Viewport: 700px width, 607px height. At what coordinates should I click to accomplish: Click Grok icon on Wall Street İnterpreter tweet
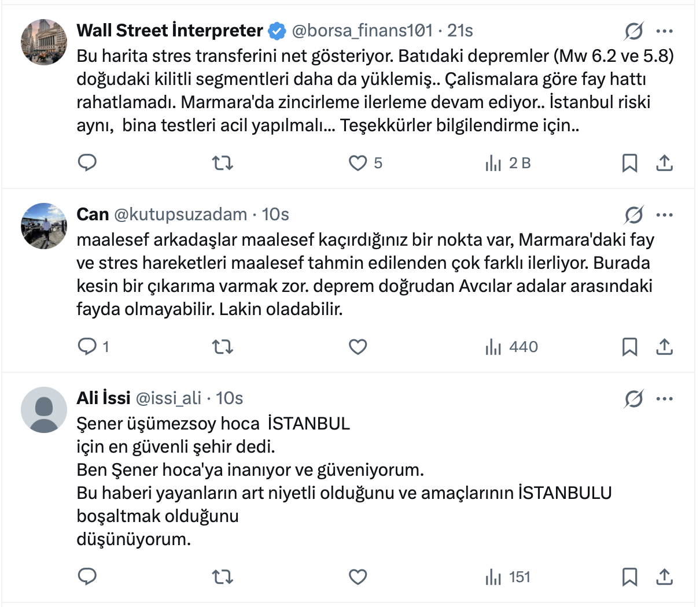coord(634,31)
